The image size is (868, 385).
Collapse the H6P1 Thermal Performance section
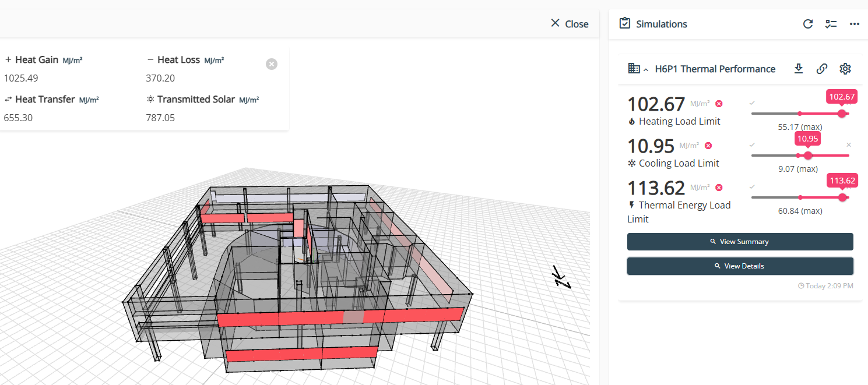(646, 70)
